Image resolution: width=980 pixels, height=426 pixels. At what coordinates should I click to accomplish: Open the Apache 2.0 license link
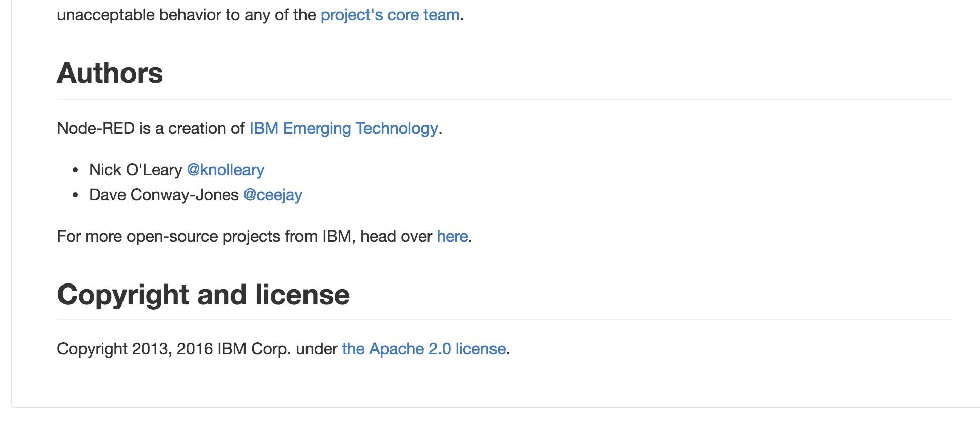tap(424, 349)
